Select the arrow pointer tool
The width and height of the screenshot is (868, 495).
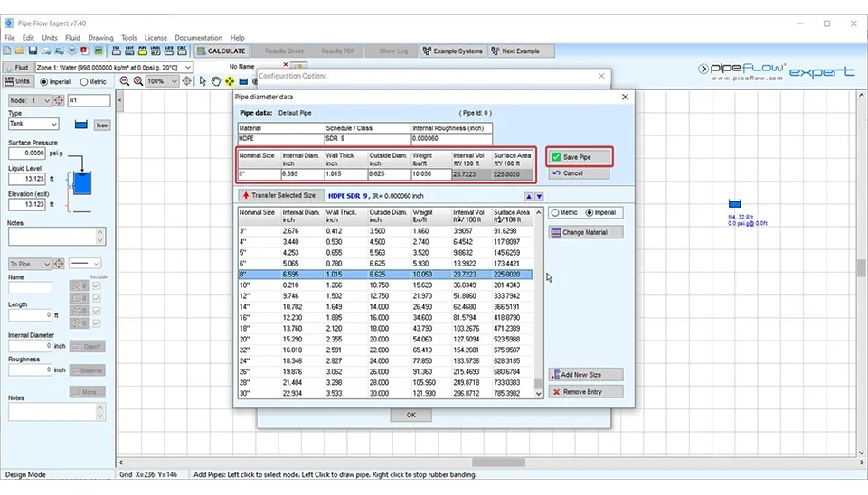pyautogui.click(x=203, y=81)
